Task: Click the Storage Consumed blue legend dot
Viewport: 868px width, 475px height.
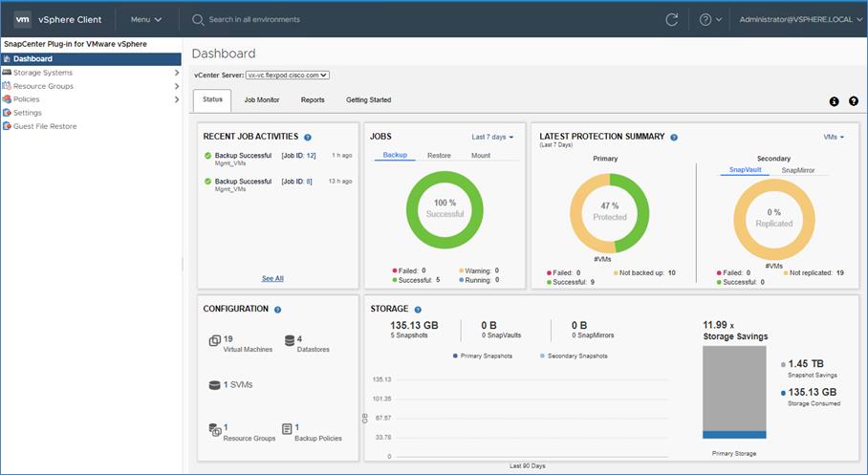Action: click(783, 393)
